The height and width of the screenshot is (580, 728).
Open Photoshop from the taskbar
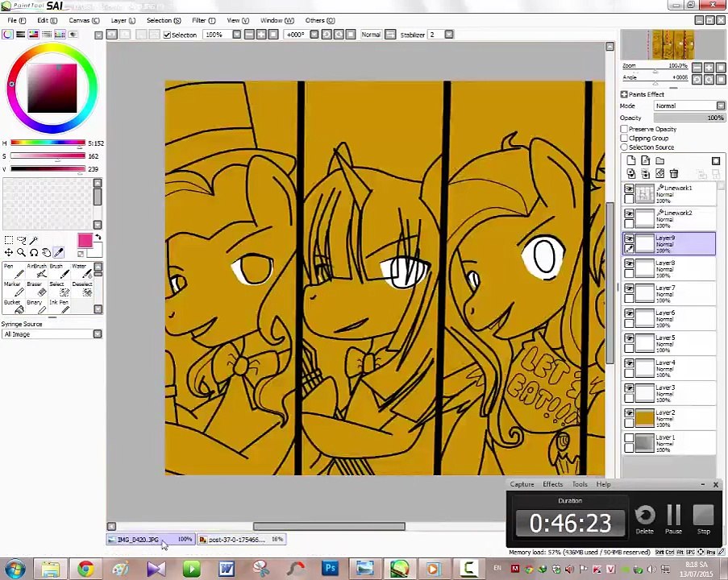330,569
